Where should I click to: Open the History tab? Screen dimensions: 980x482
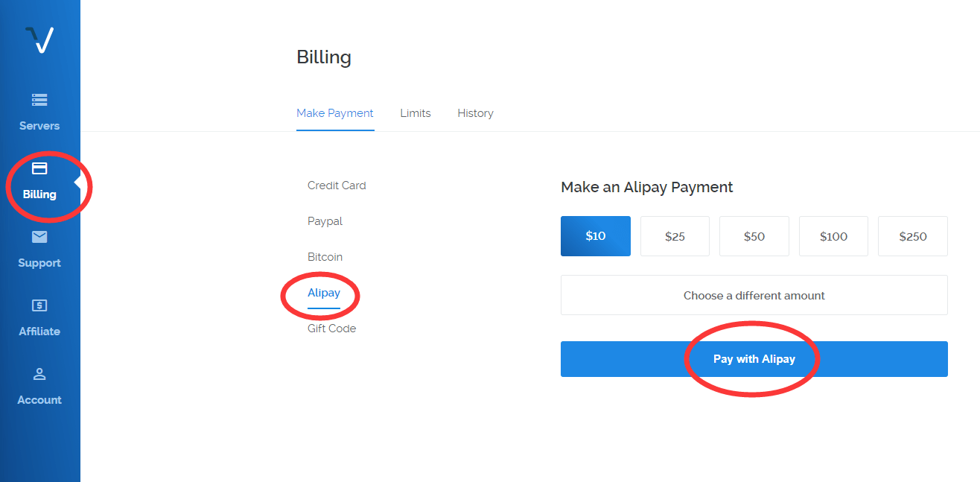tap(475, 113)
